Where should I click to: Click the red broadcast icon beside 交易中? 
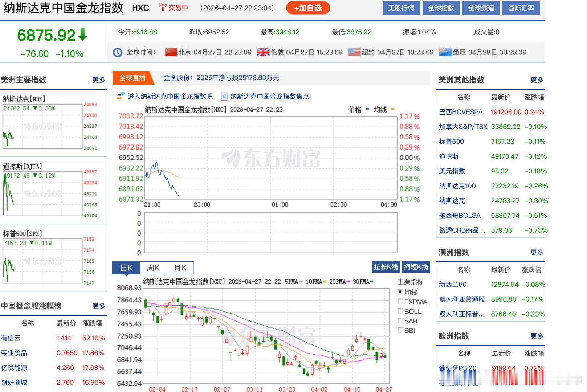[x=163, y=7]
